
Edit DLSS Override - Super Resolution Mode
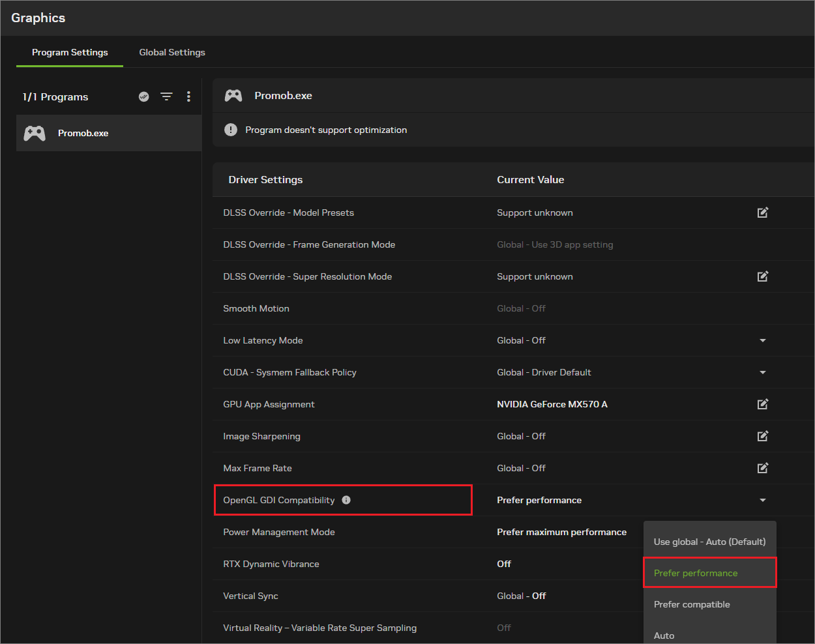tap(763, 276)
